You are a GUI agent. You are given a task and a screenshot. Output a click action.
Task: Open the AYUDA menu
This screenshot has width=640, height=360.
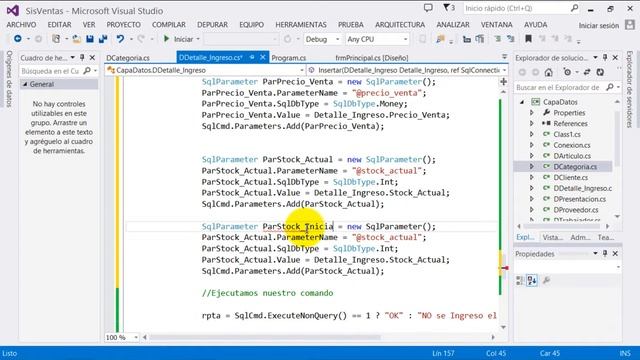click(x=536, y=25)
